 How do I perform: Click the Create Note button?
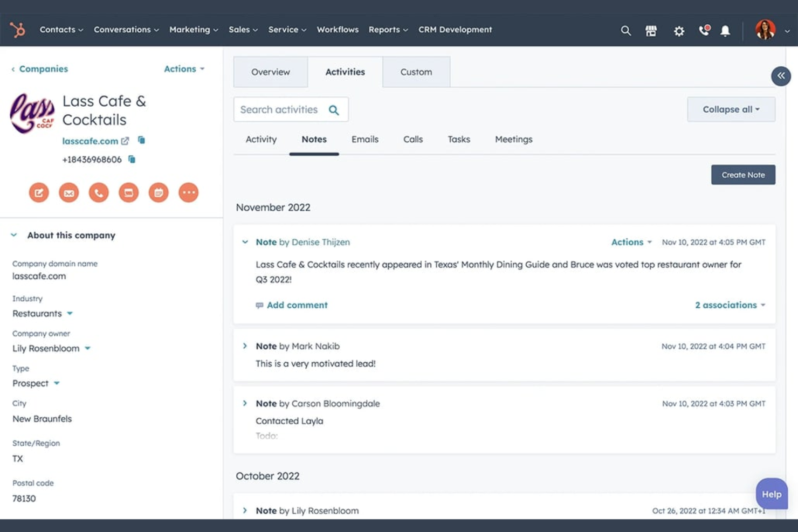743,175
